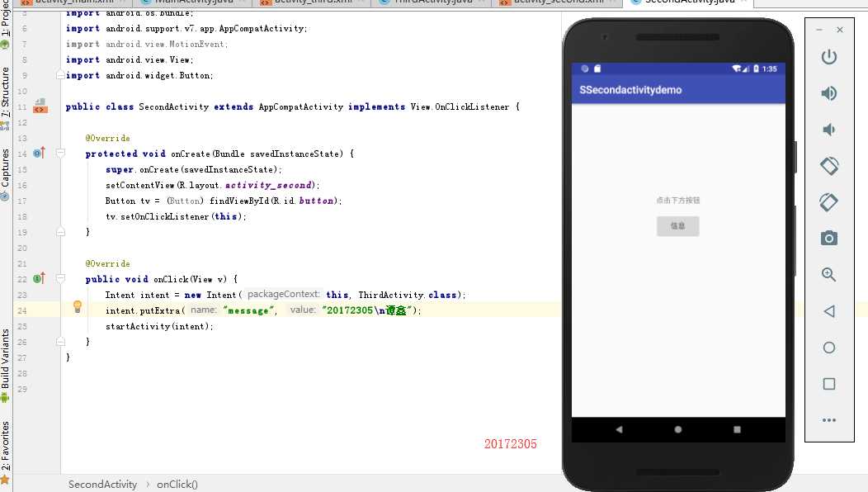
Task: Click the grayed MotionEvent import line
Action: (x=147, y=44)
